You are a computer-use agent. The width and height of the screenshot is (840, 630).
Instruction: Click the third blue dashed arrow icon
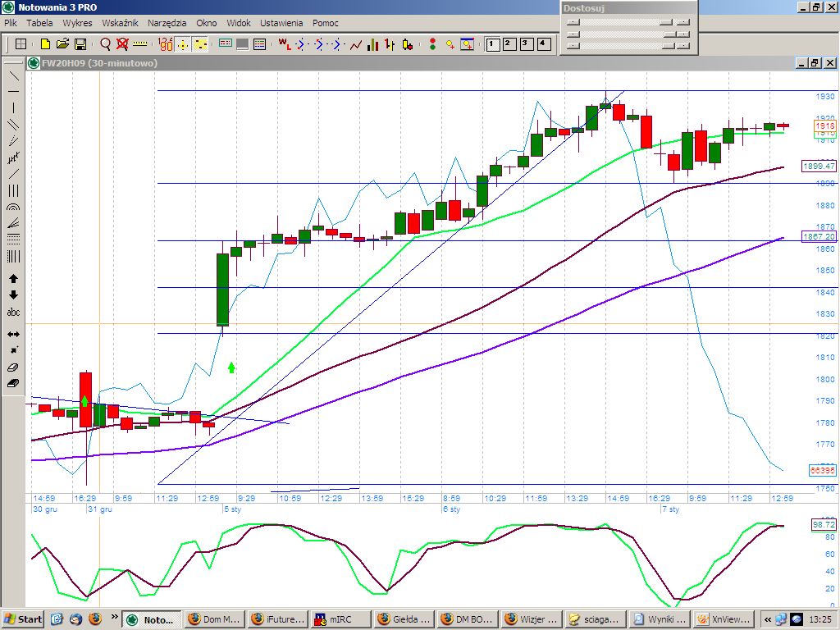click(x=336, y=44)
